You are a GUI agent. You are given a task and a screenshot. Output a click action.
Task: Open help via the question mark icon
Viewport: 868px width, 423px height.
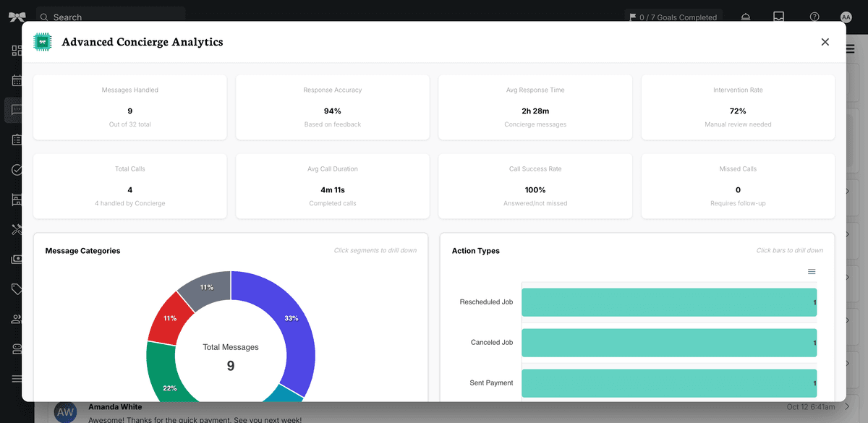pyautogui.click(x=814, y=17)
